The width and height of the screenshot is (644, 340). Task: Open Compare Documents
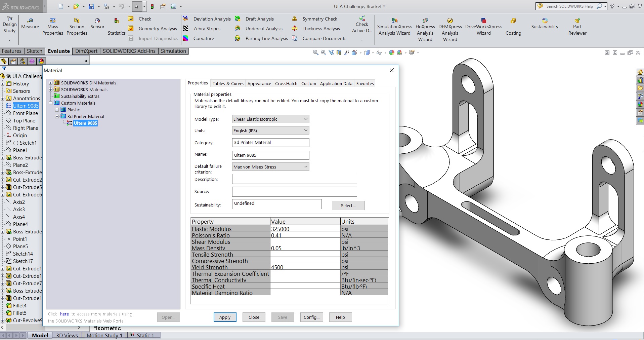pyautogui.click(x=319, y=38)
